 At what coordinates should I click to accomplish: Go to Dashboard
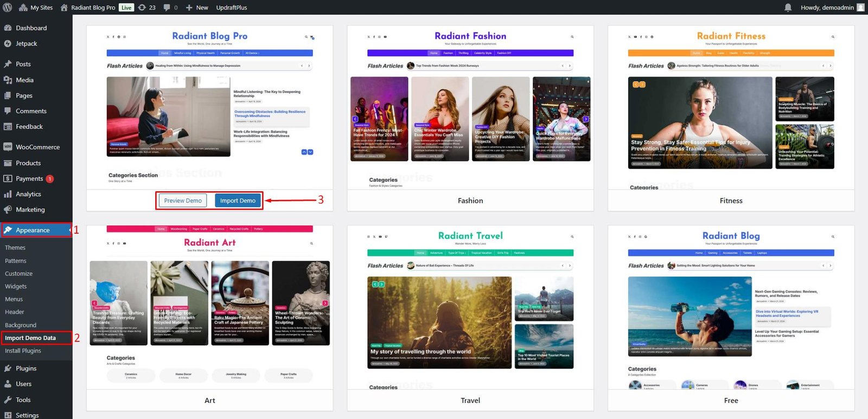(31, 28)
